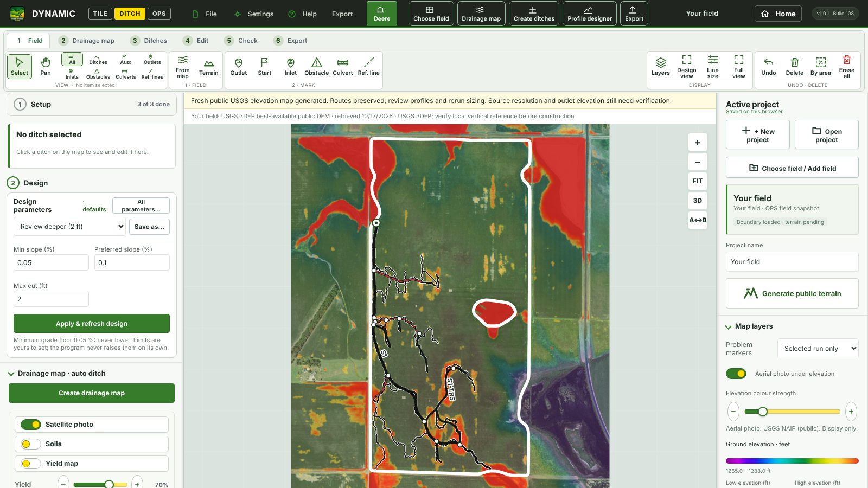Open the Review deeper (2 ft) dropdown
Viewport: 868px width, 488px height.
coord(70,227)
